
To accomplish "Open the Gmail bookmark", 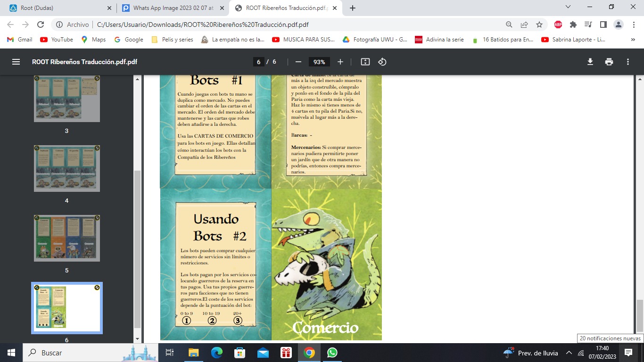I will tap(20, 40).
